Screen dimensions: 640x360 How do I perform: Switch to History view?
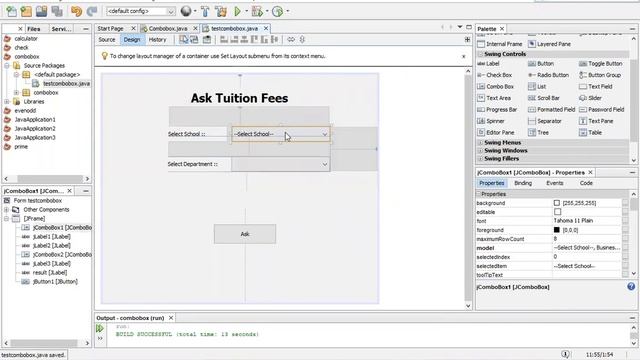158,40
